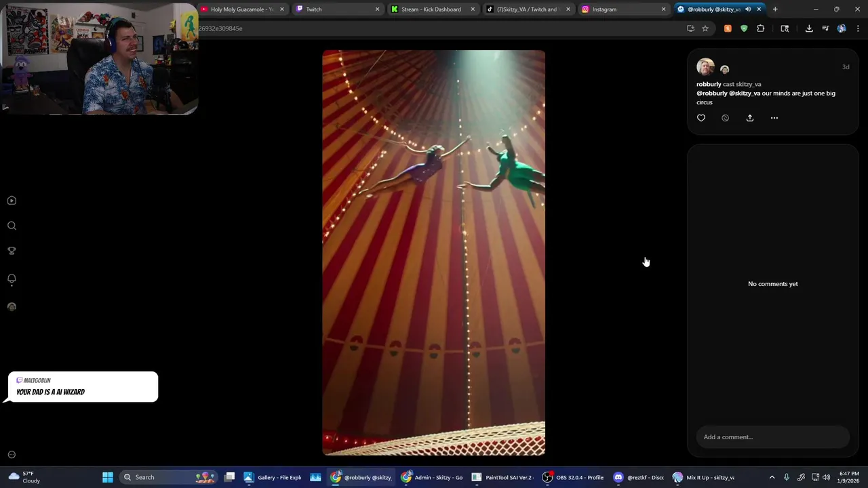
Task: Click the green shield extension icon
Action: coord(744,28)
